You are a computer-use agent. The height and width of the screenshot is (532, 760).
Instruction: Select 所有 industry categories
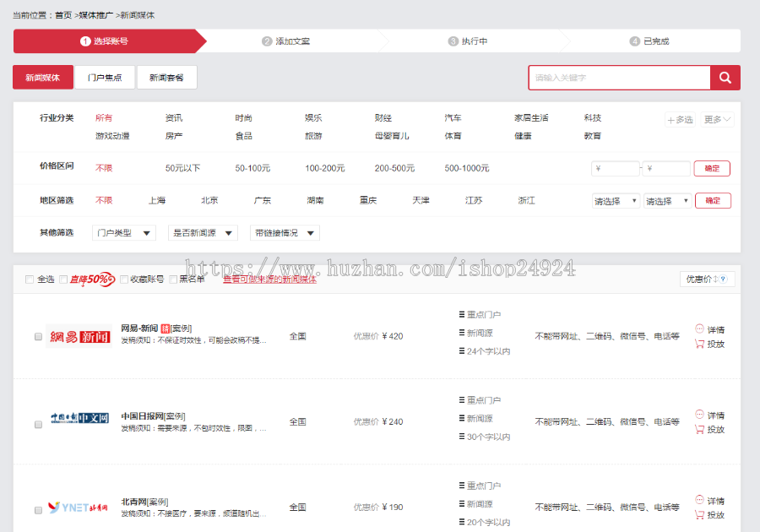click(104, 117)
